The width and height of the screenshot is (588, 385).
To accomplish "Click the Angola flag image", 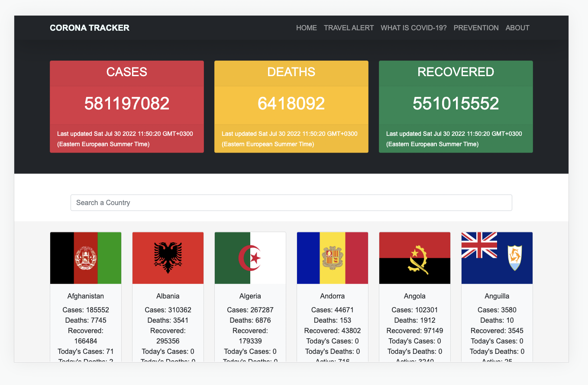I will pyautogui.click(x=414, y=257).
